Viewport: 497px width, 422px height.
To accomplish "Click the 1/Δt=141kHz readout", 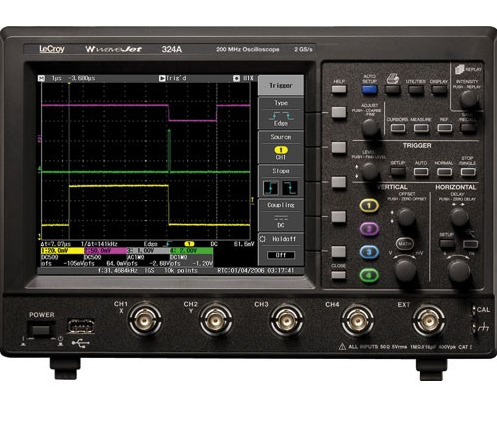I will [x=99, y=244].
